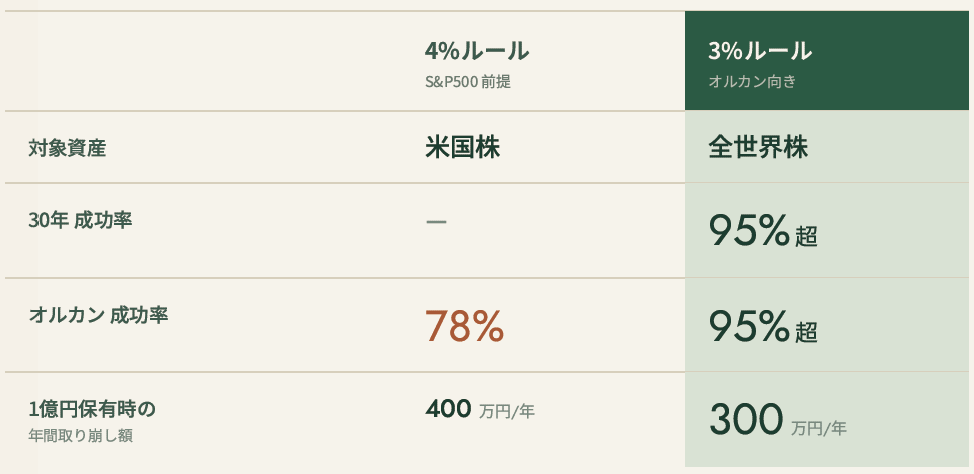Select the 米国株 cell
Image resolution: width=974 pixels, height=474 pixels.
pyautogui.click(x=462, y=148)
